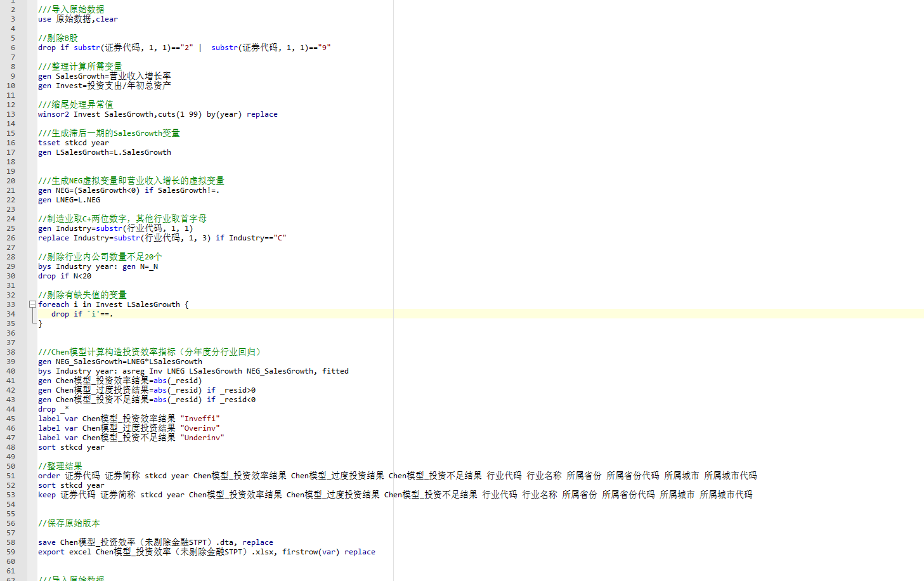Click the tsset keyword on line 16
Image resolution: width=924 pixels, height=581 pixels.
[49, 143]
